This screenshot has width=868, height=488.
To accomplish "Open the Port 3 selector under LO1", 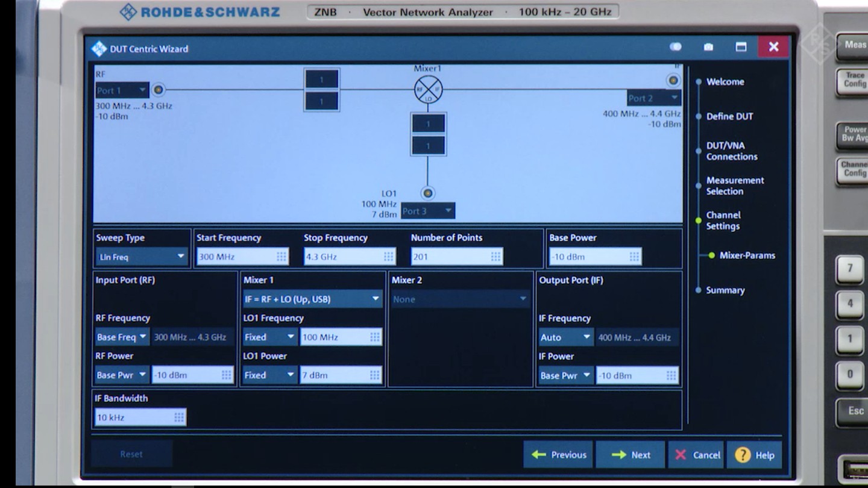I will (428, 211).
